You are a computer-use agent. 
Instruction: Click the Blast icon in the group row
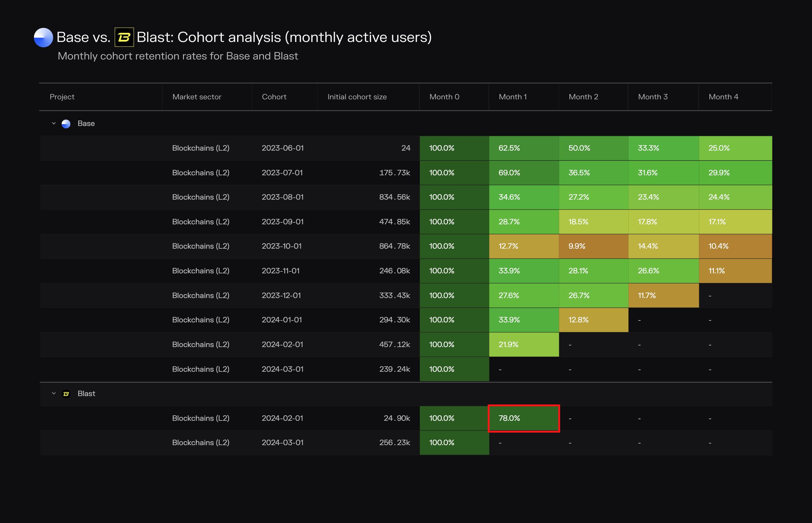click(x=66, y=394)
